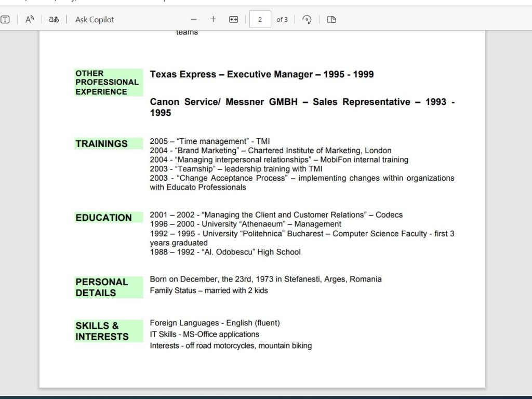Start Read aloud for the PDF
This screenshot has height=399, width=532.
point(30,20)
